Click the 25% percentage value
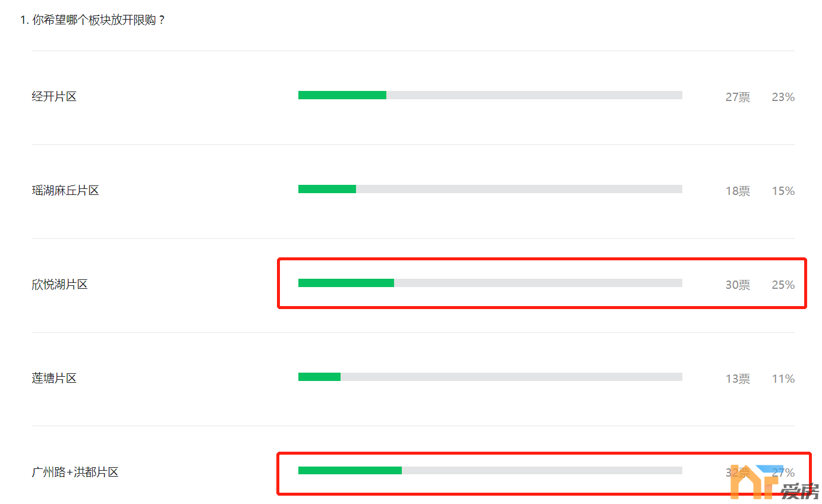 (783, 285)
